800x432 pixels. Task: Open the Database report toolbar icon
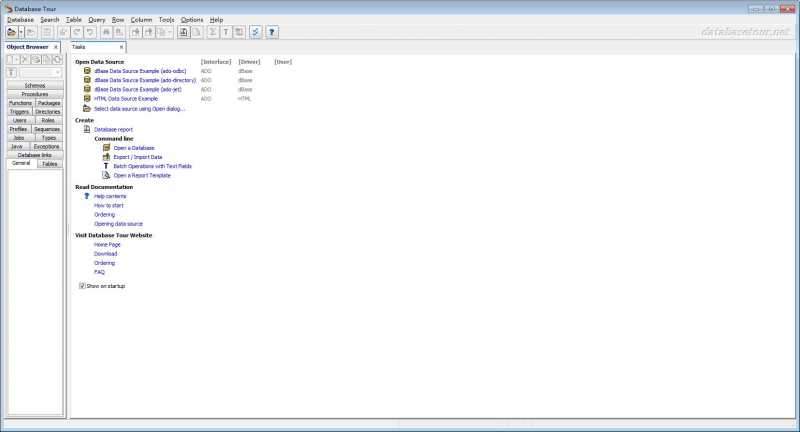tap(184, 32)
